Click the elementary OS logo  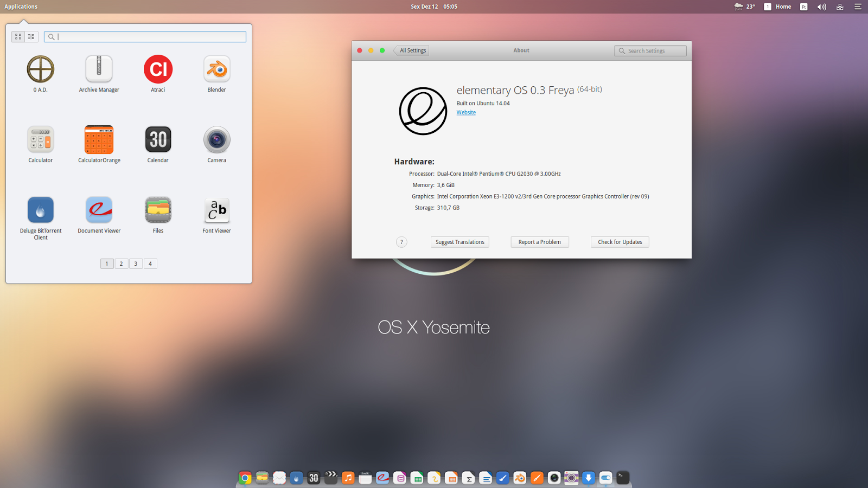(423, 111)
